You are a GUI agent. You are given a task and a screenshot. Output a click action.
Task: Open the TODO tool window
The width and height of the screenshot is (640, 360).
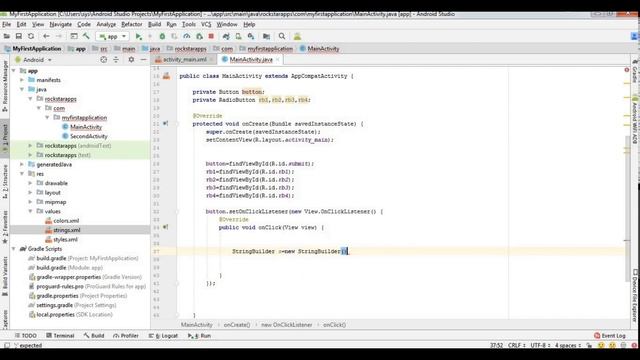click(26, 336)
